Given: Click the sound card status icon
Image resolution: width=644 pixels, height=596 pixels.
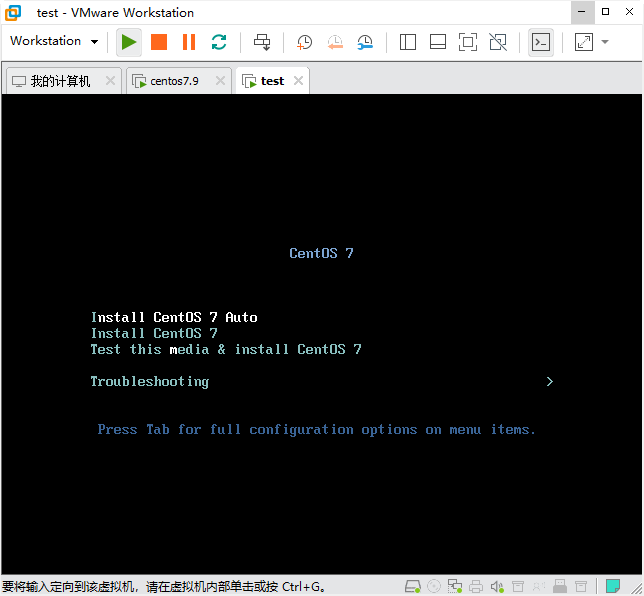Looking at the screenshot, I should tap(497, 586).
